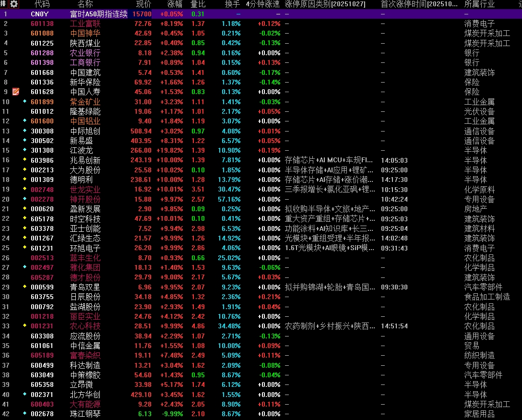Click the cyan diamond marker beside 002278 神开股份
The image size is (522, 420).
point(24,199)
